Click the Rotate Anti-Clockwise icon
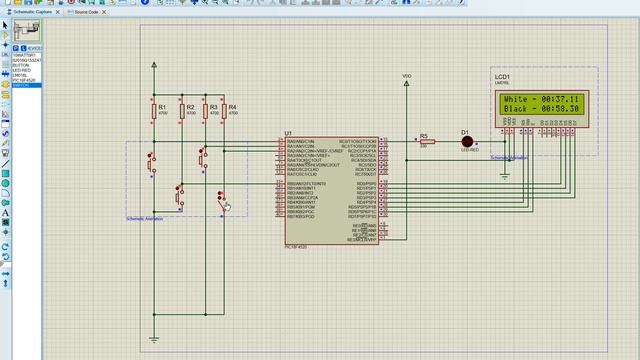 pyautogui.click(x=5, y=257)
